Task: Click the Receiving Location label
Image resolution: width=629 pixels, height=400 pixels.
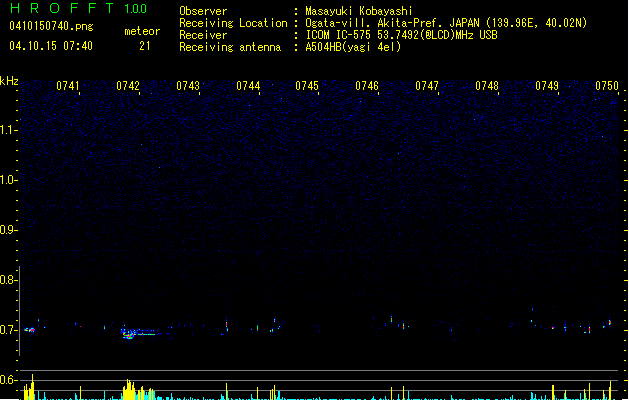Action: (x=233, y=23)
